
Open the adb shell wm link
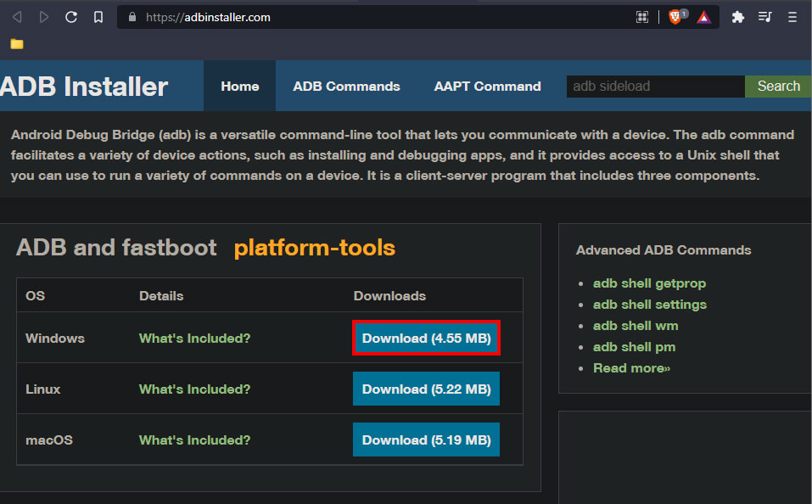pyautogui.click(x=636, y=326)
